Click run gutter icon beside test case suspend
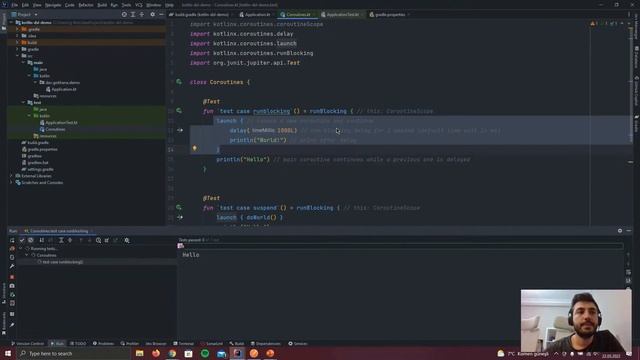The height and width of the screenshot is (360, 640). 179,207
